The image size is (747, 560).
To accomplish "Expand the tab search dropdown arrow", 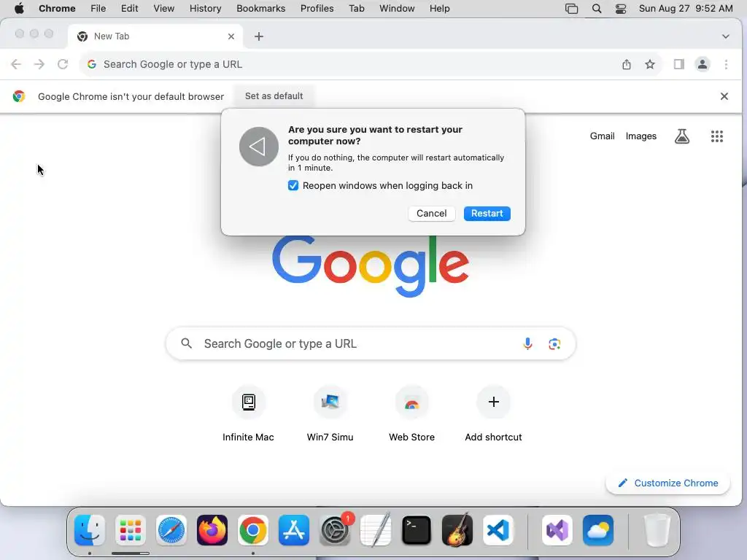I will point(726,36).
